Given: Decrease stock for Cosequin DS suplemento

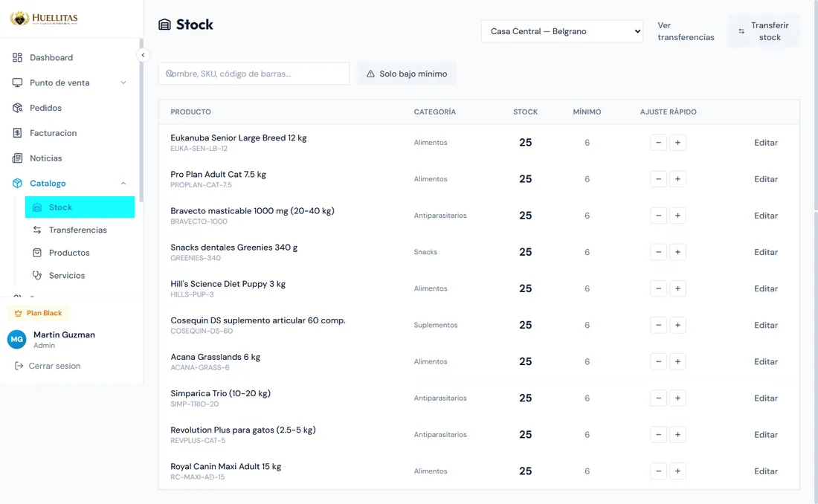Looking at the screenshot, I should pyautogui.click(x=658, y=325).
